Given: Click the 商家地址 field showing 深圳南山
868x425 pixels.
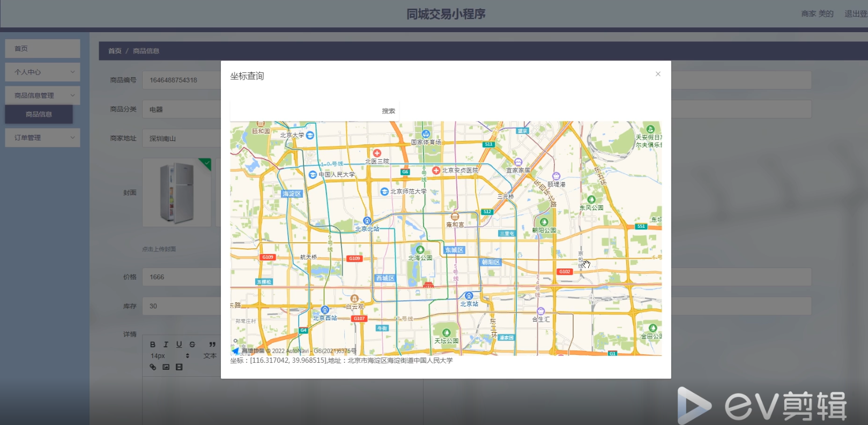Looking at the screenshot, I should (181, 138).
